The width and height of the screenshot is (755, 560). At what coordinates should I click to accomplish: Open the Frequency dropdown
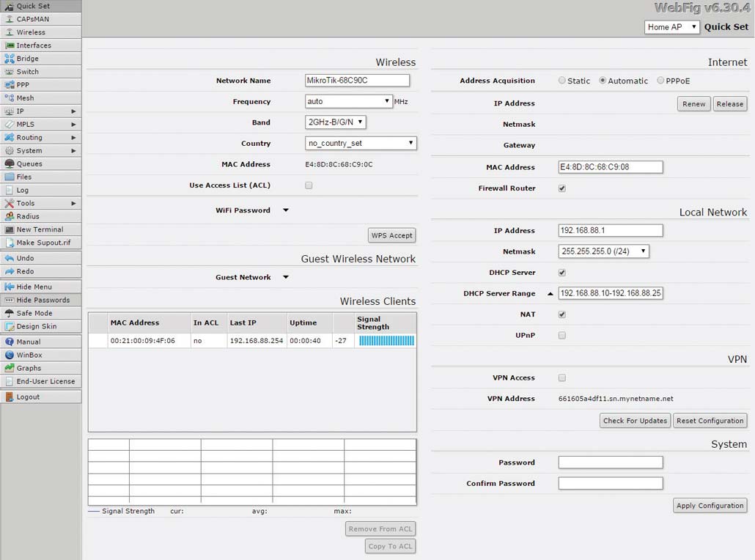(349, 101)
